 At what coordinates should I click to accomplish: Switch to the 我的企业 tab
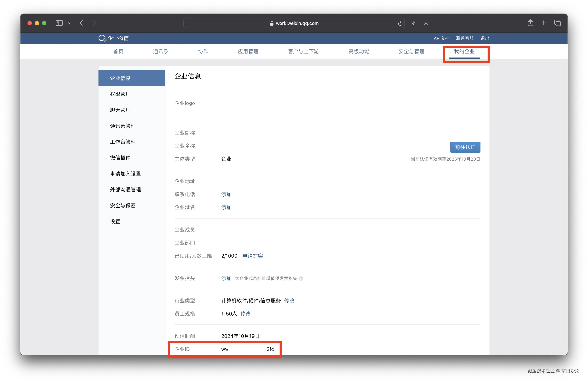pos(464,51)
